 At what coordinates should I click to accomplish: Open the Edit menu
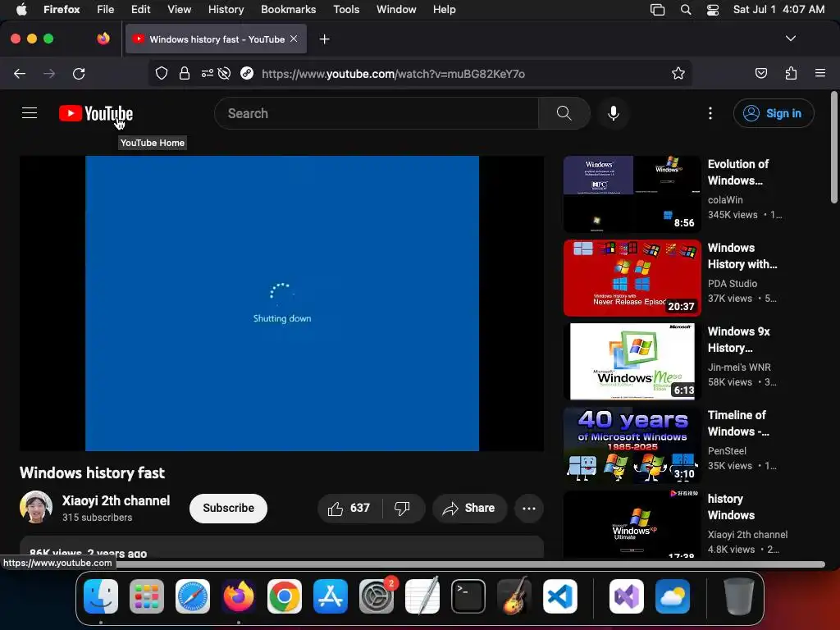(140, 9)
